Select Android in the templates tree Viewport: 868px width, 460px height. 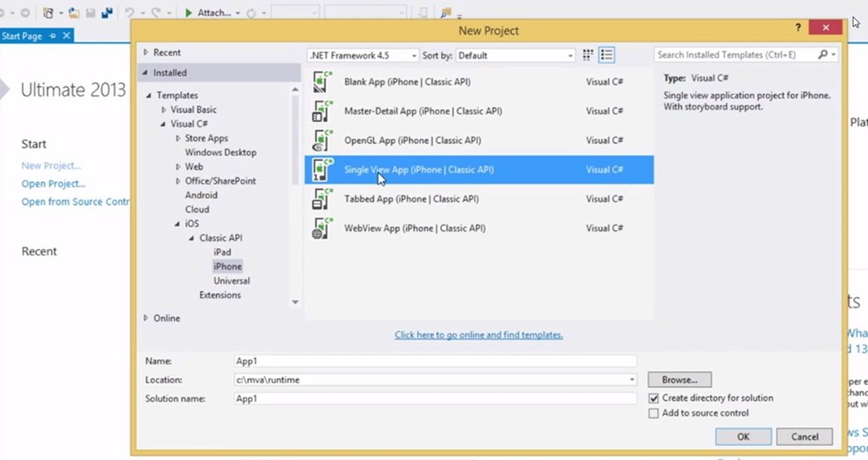click(x=202, y=195)
